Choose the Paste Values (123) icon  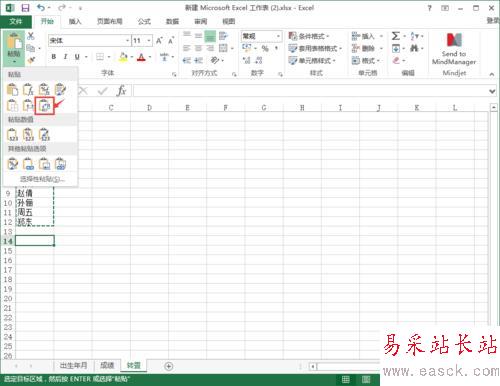click(x=12, y=135)
